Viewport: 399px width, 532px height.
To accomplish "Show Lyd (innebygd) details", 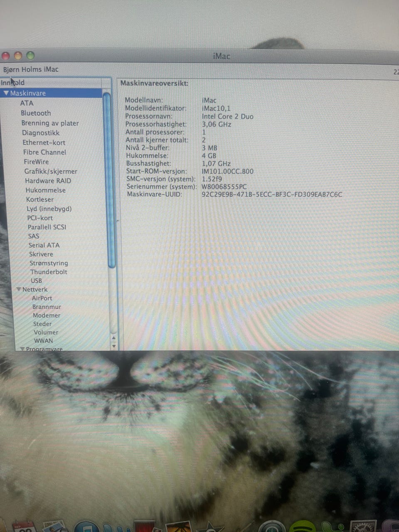I will pos(49,209).
